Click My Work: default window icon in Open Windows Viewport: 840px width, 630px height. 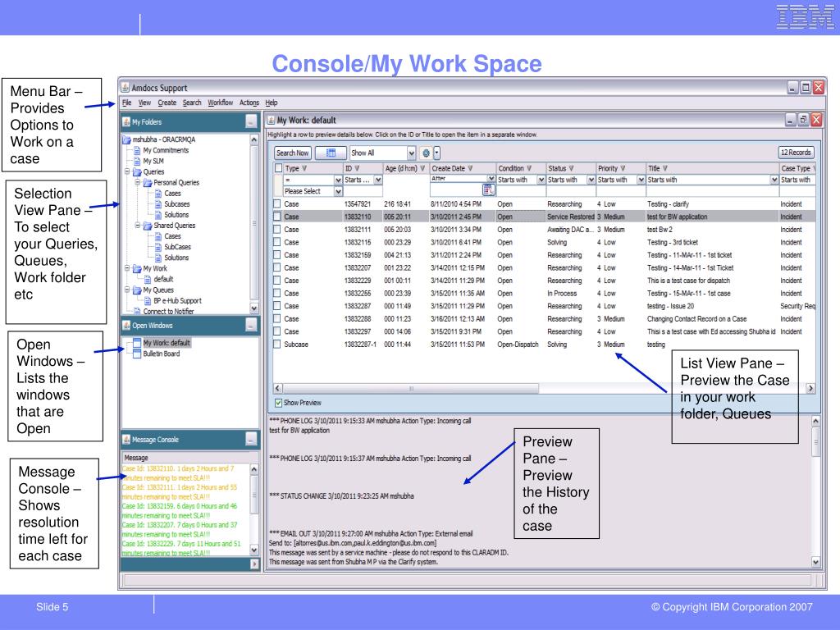click(x=137, y=343)
